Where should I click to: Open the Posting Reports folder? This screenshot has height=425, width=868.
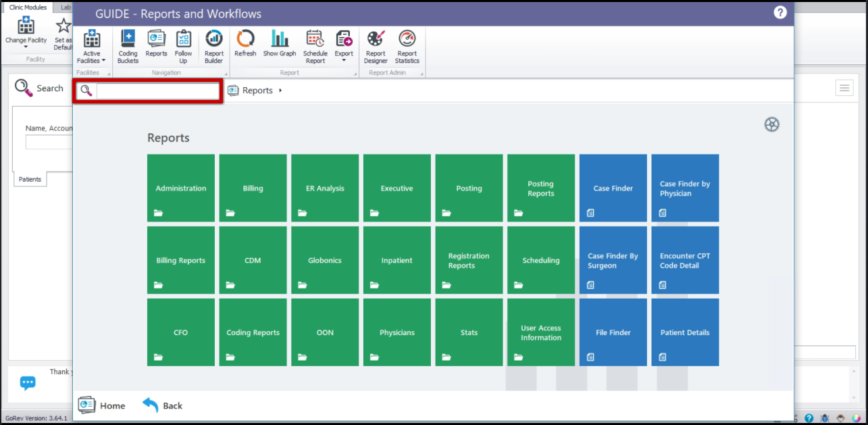pyautogui.click(x=541, y=188)
